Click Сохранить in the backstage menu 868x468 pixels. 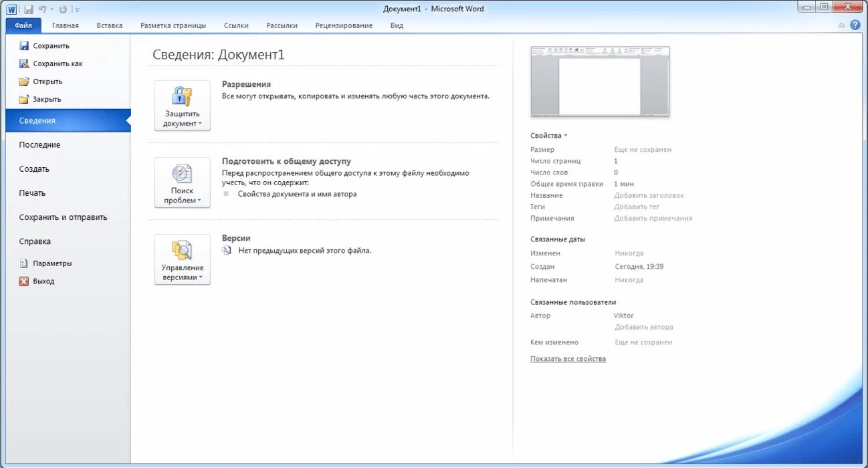tap(44, 46)
